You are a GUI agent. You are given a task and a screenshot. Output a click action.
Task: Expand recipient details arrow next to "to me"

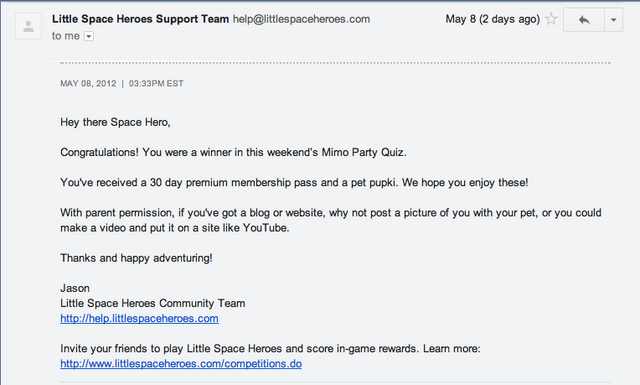[x=89, y=36]
